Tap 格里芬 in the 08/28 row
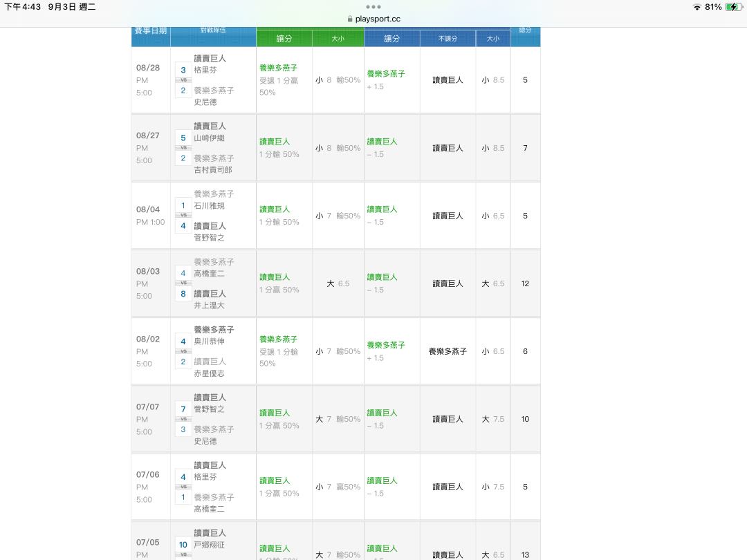This screenshot has width=747, height=560. pyautogui.click(x=205, y=70)
